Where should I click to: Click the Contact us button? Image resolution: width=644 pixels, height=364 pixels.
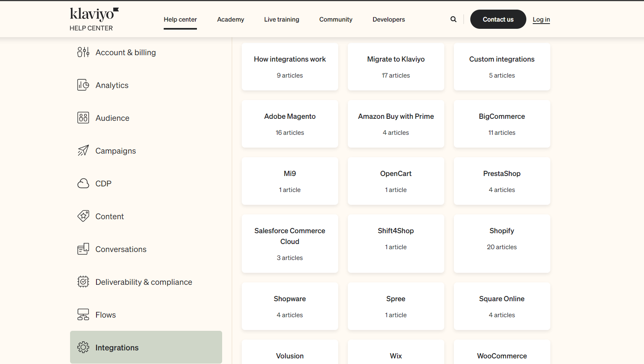point(498,19)
